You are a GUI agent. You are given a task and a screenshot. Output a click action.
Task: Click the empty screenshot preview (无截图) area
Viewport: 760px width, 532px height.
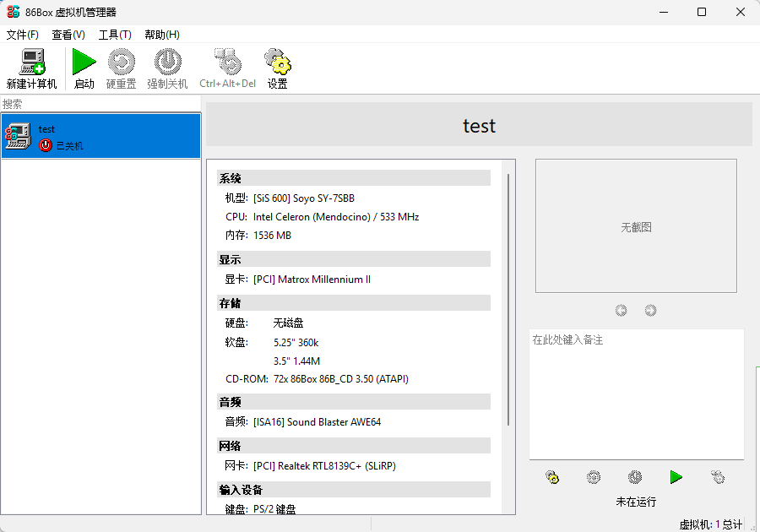(636, 226)
